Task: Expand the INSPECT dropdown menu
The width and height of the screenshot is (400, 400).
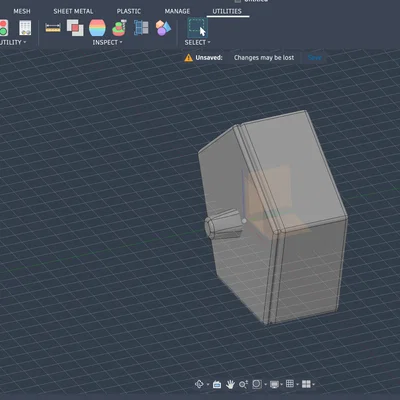Action: point(107,42)
